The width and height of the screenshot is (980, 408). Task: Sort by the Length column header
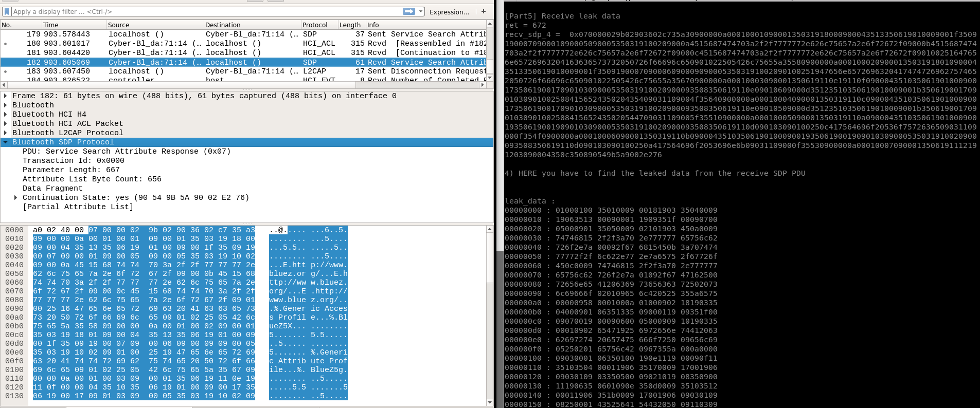pos(351,25)
